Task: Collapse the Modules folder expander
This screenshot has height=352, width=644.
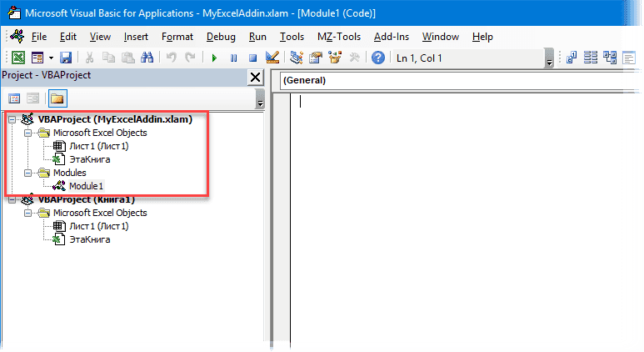Action: click(27, 173)
